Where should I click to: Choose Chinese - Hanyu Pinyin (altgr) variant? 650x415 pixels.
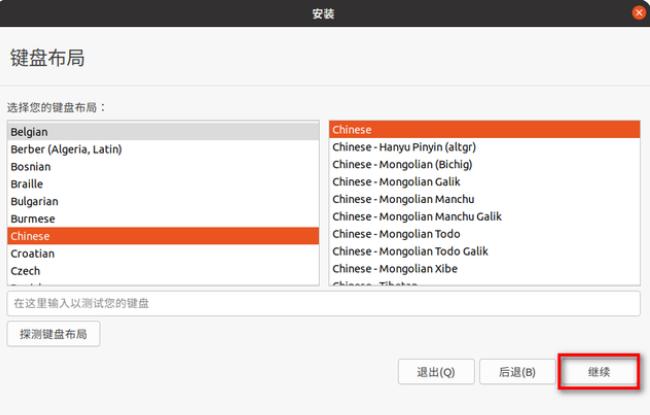[x=485, y=147]
